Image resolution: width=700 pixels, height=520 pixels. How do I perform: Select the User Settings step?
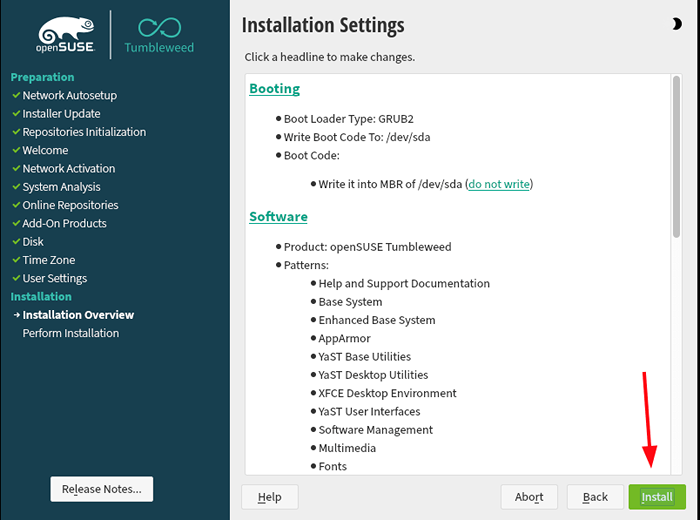tap(54, 278)
